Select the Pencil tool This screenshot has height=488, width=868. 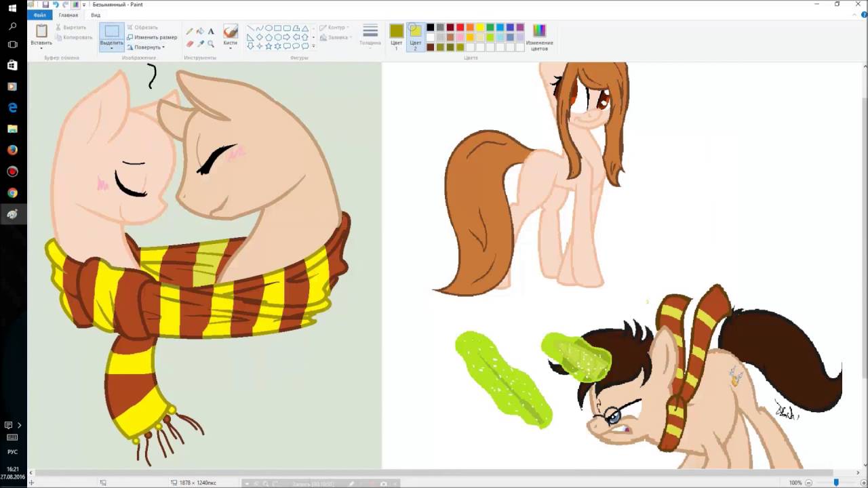click(189, 31)
